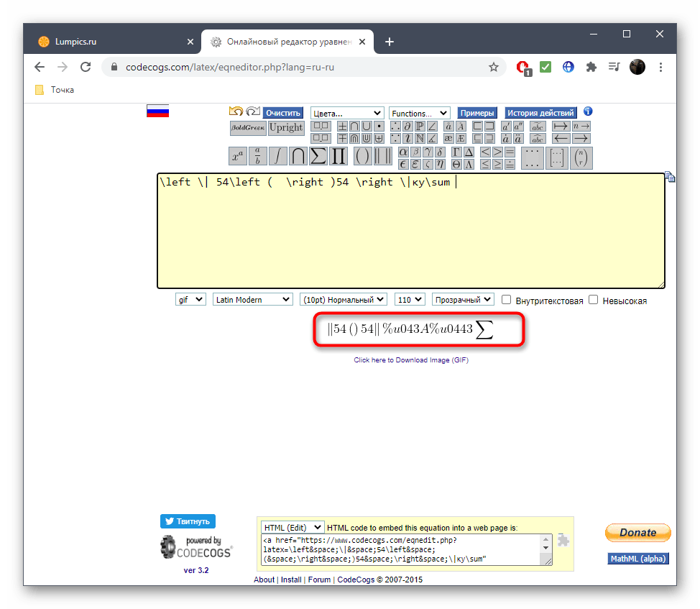This screenshot has width=700, height=609.
Task: Click the undo arrow icon
Action: (x=236, y=111)
